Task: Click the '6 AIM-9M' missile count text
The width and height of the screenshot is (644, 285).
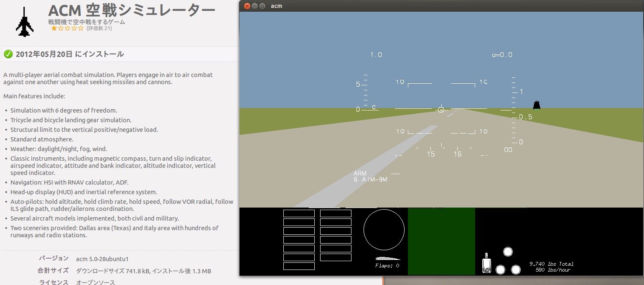Action: [x=371, y=180]
